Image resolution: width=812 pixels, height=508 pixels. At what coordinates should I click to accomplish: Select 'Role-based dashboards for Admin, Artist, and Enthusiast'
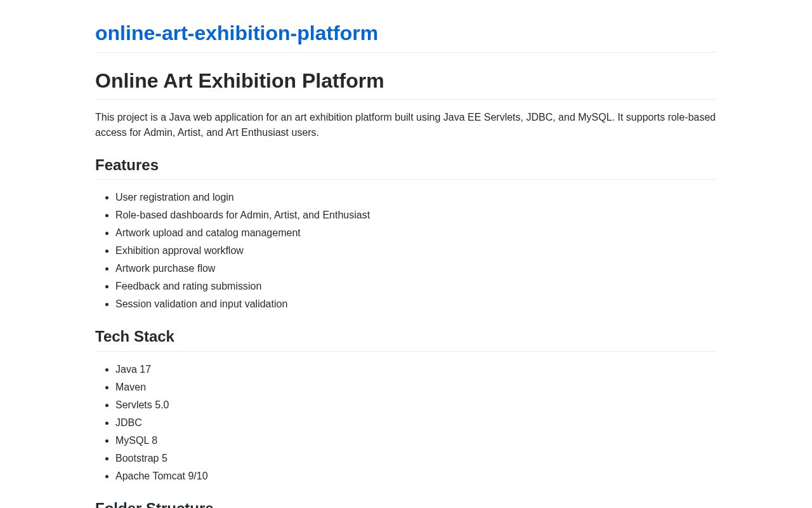(242, 215)
